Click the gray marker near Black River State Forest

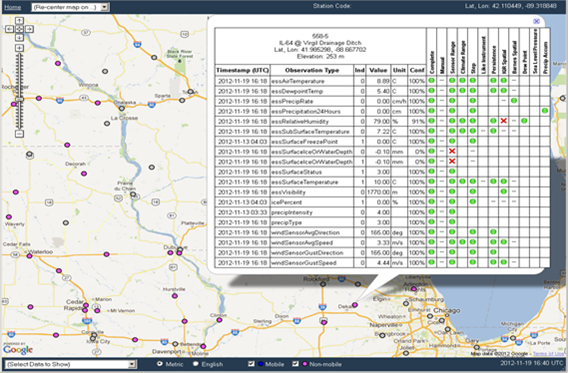click(154, 57)
